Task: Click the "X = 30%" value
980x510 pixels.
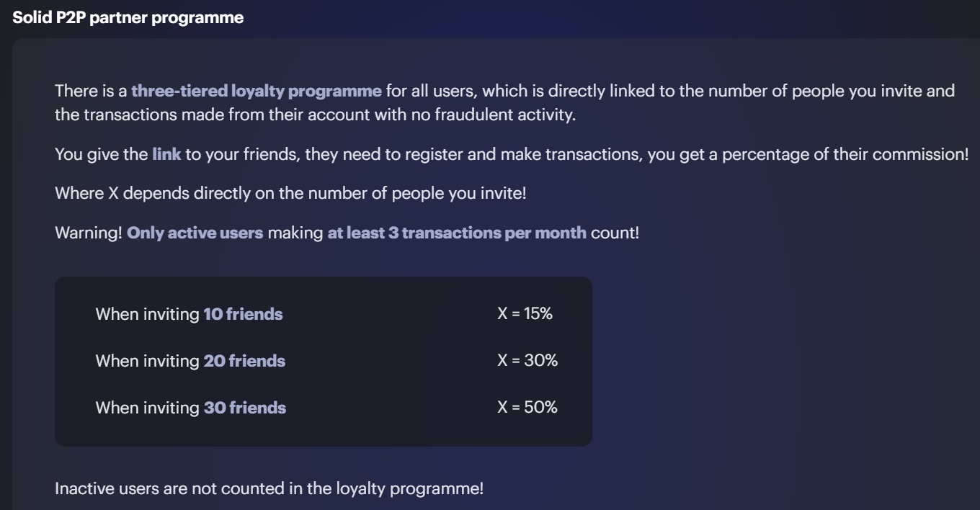Action: (527, 361)
